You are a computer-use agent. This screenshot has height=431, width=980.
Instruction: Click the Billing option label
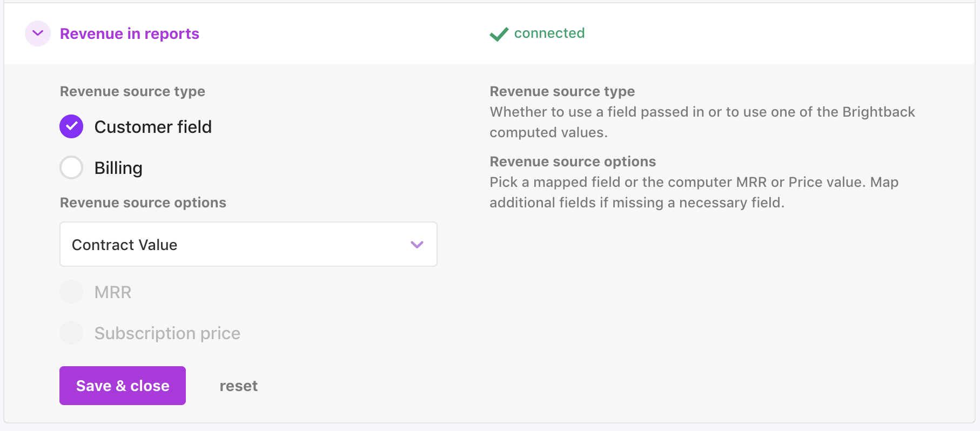(118, 168)
